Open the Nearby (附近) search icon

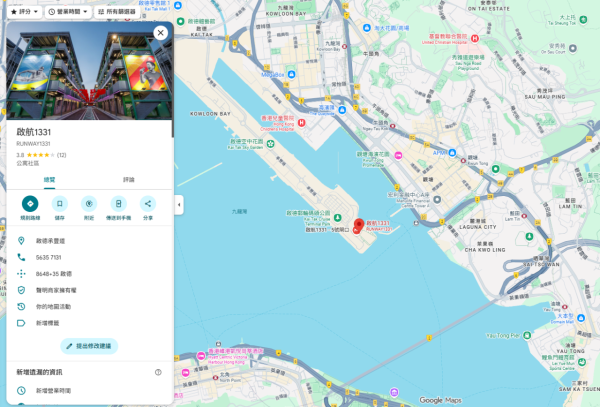(x=89, y=204)
